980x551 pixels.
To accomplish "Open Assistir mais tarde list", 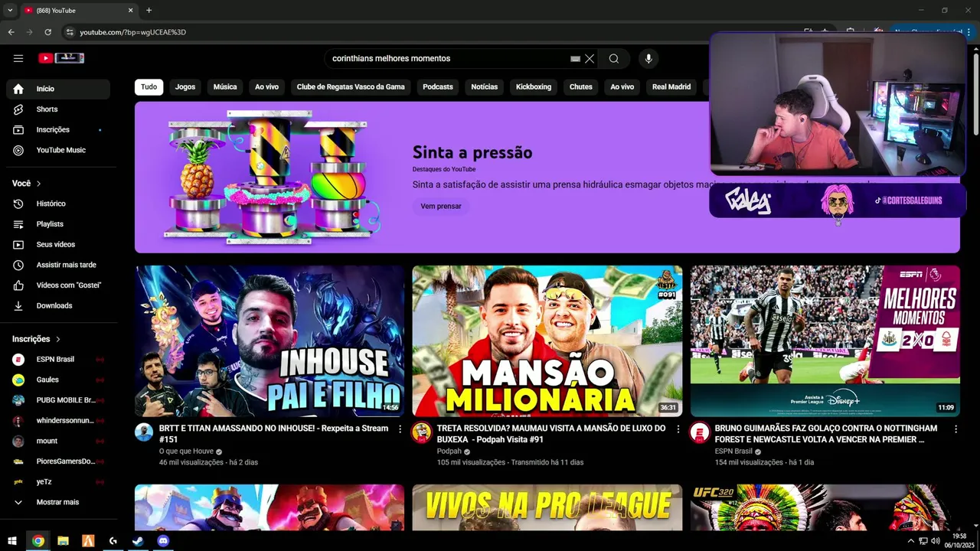I will [x=58, y=265].
